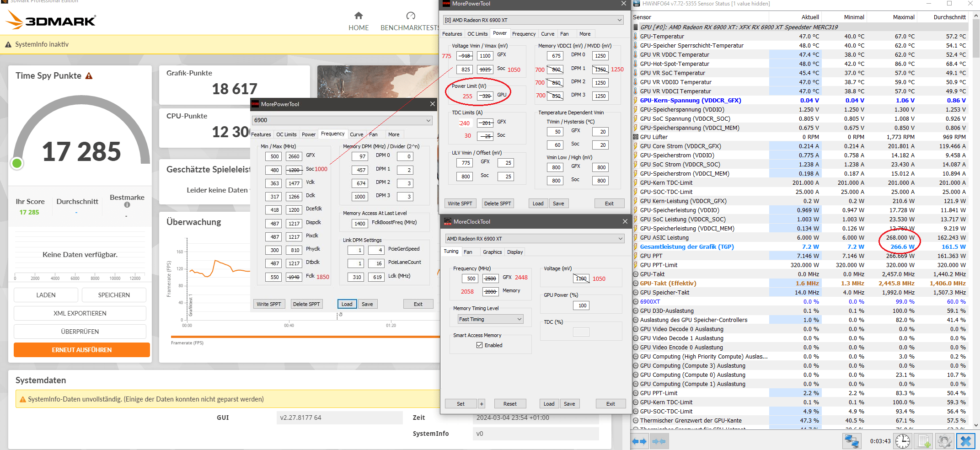Open HWiNFO settings gear icon
980x450 pixels.
tap(944, 441)
